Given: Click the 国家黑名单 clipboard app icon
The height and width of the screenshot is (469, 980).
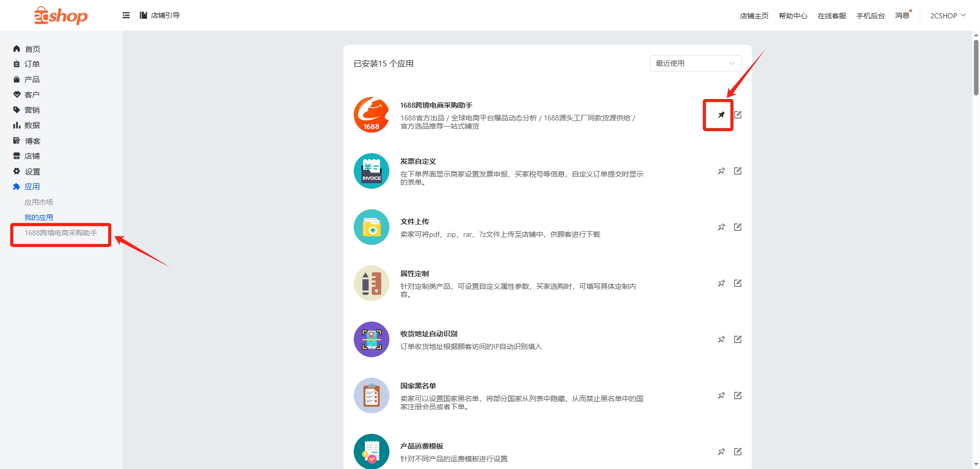Looking at the screenshot, I should point(372,396).
